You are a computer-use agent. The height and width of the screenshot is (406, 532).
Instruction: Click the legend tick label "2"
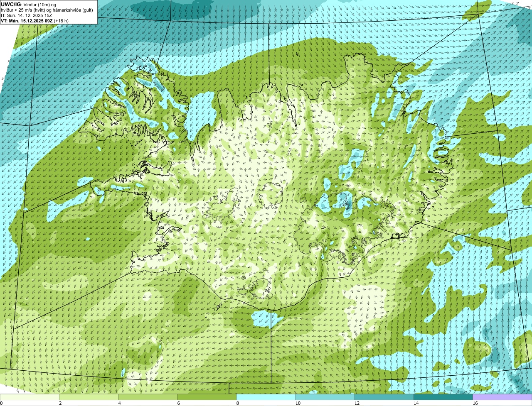pos(60,403)
